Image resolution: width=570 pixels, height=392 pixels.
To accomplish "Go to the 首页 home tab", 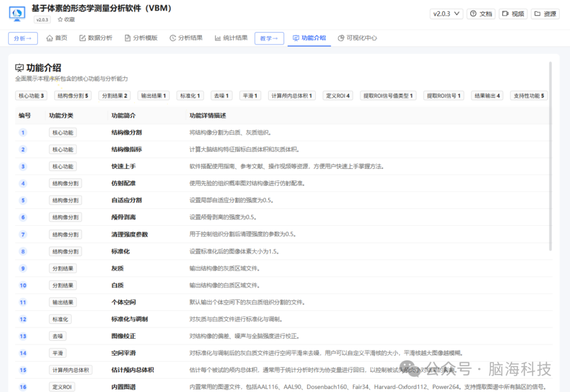I will coord(56,38).
